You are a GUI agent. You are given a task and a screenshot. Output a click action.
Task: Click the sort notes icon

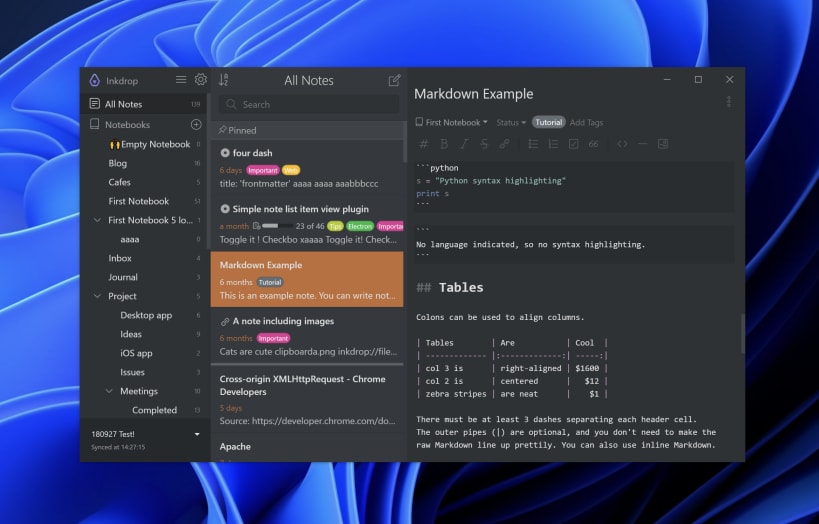tap(224, 80)
